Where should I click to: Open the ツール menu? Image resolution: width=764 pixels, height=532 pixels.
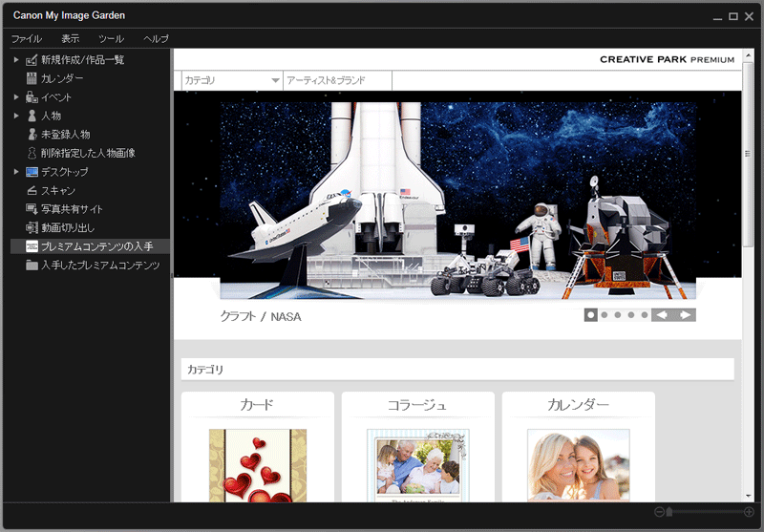[x=111, y=38]
